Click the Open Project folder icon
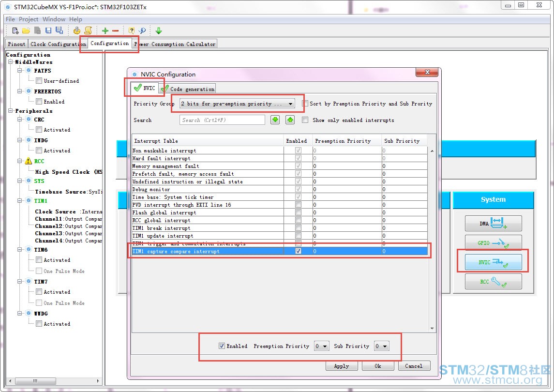 pyautogui.click(x=26, y=31)
